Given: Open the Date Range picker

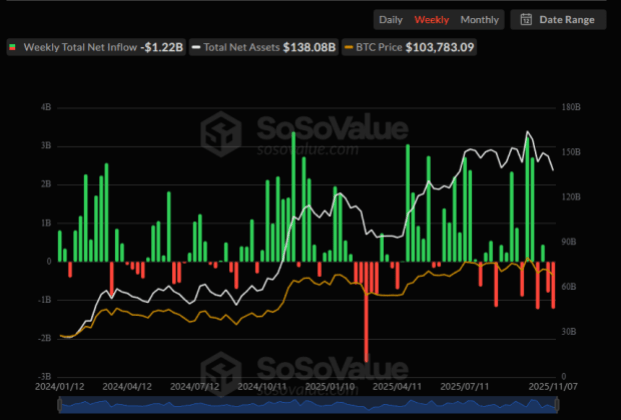Looking at the screenshot, I should [x=558, y=19].
